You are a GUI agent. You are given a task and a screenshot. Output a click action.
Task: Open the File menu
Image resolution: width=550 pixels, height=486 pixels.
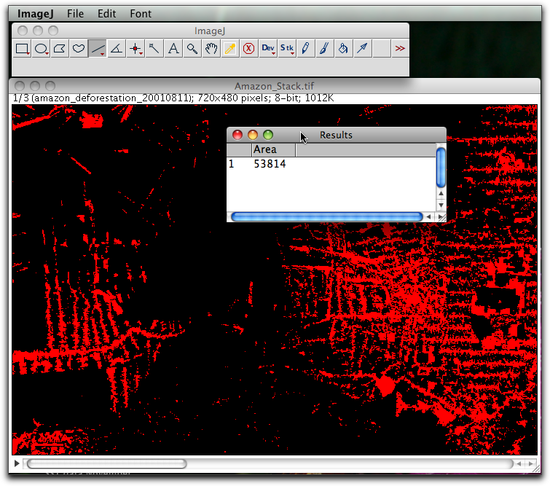tap(75, 14)
